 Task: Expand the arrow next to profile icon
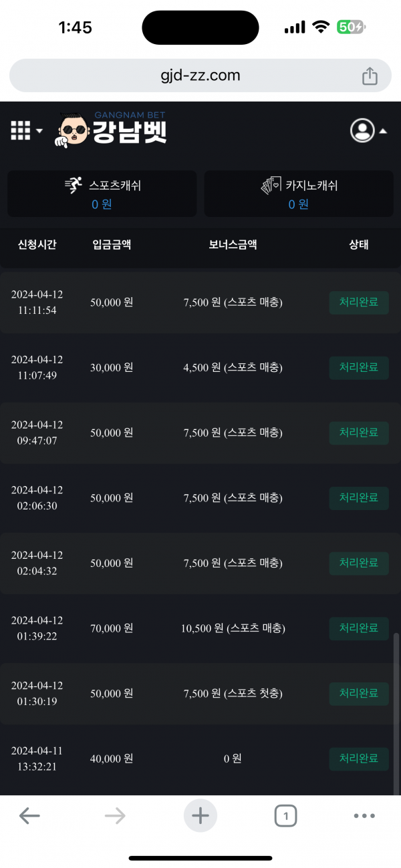[383, 131]
